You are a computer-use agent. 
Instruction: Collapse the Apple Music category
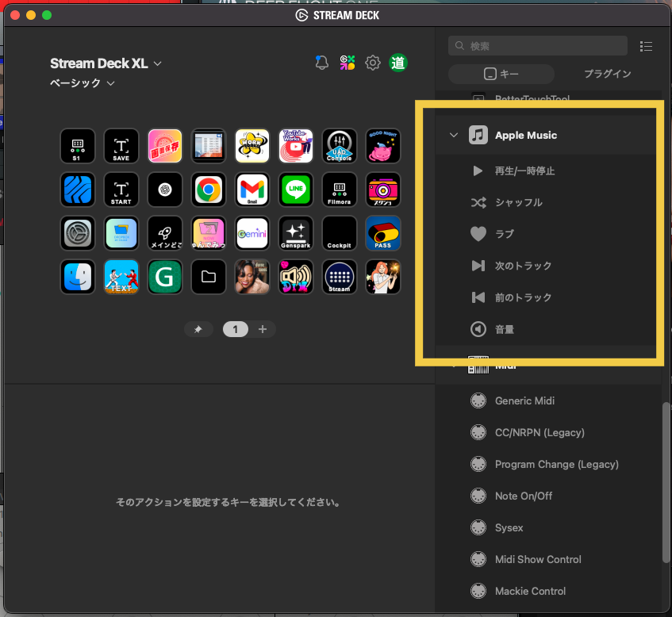point(455,135)
